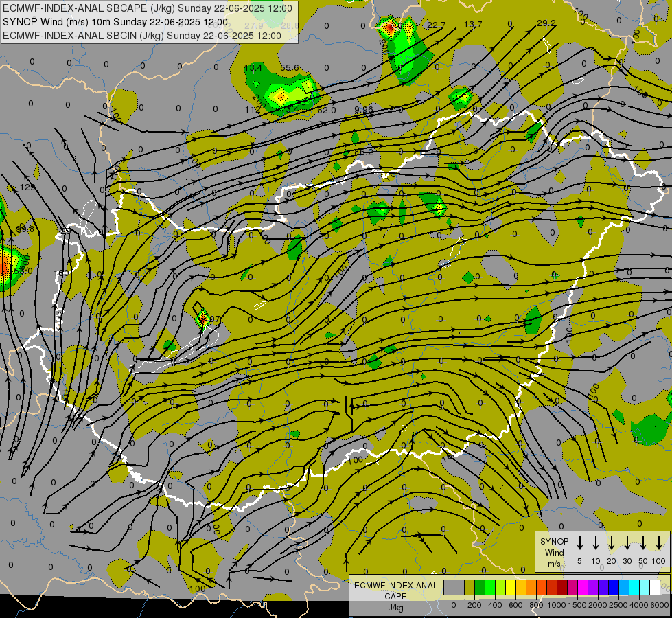Click the SBCIN title line
672x618 pixels.
pos(142,36)
